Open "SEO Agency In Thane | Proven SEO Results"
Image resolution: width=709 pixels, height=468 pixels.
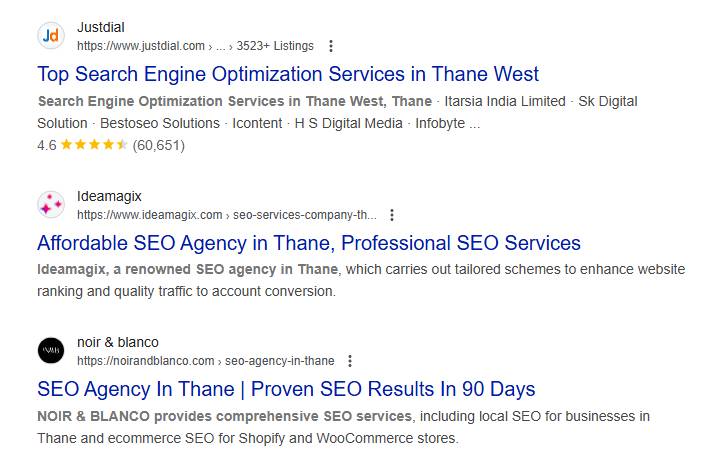click(286, 389)
